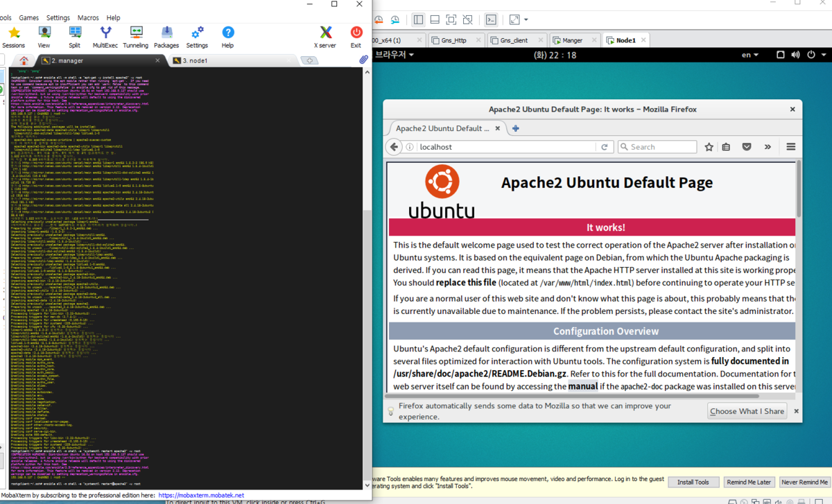
Task: Click VMware revert snapshot icon
Action: point(379,19)
